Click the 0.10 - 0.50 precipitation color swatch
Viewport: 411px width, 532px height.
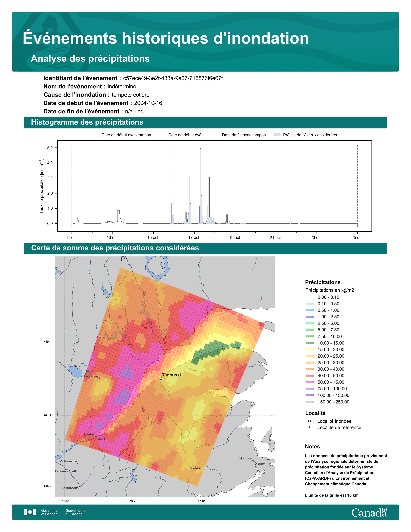[309, 304]
